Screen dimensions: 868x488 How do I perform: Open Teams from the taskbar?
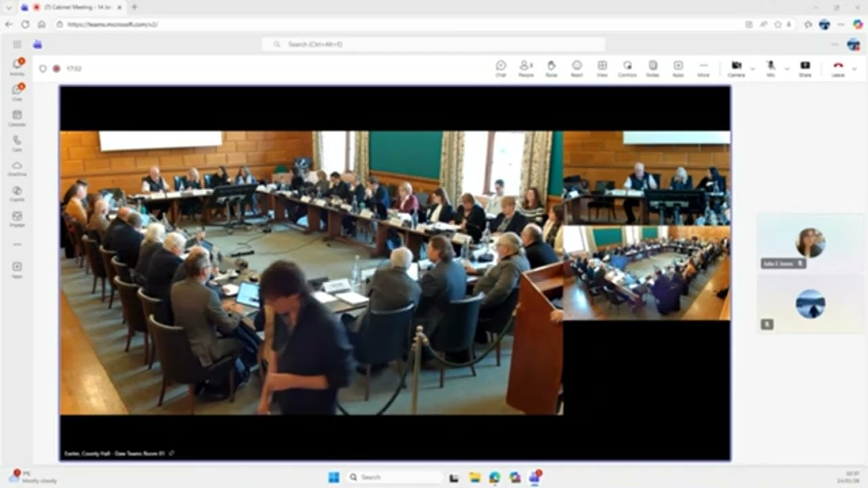tap(534, 477)
